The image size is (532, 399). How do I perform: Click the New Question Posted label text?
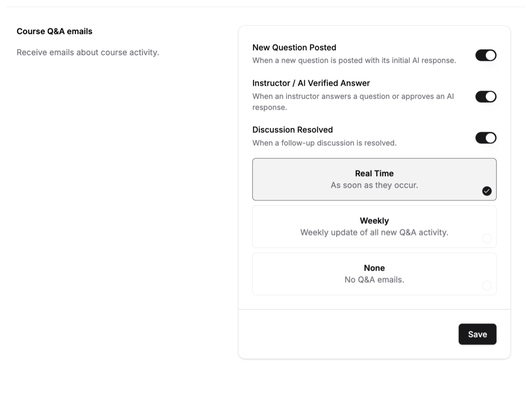click(x=294, y=47)
